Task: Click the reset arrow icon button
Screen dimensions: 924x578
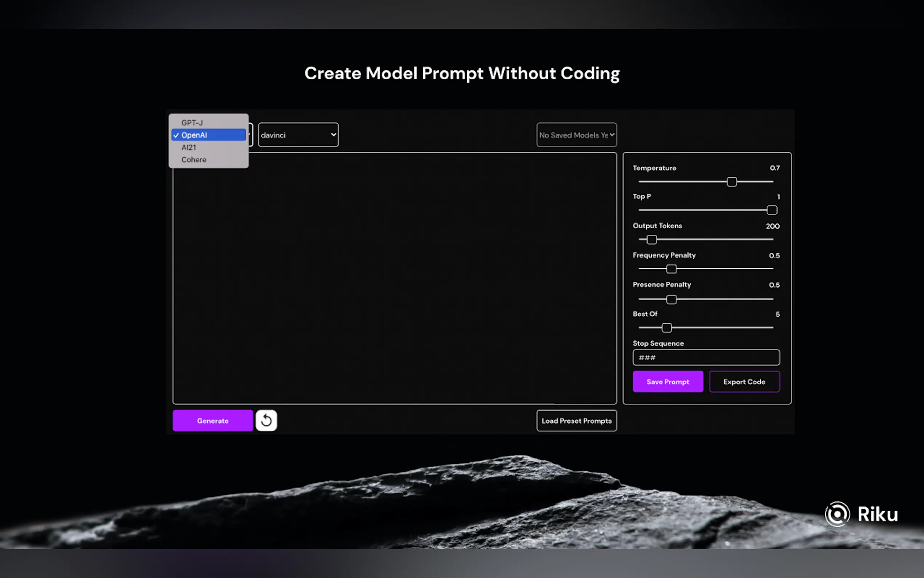Action: 266,420
